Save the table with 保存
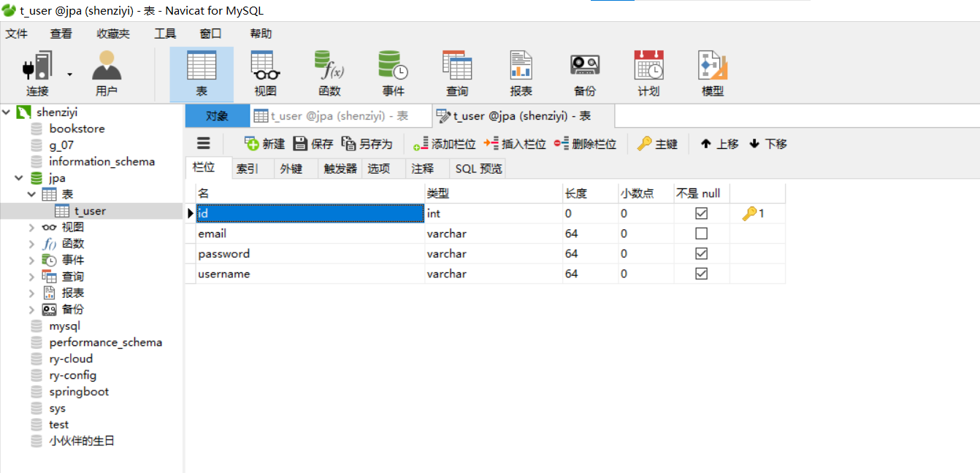The width and height of the screenshot is (980, 473). 313,144
